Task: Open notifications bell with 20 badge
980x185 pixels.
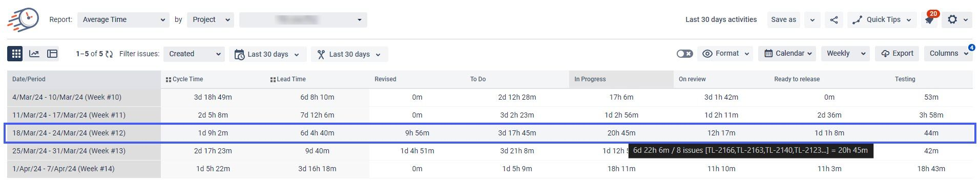Action: (x=929, y=19)
